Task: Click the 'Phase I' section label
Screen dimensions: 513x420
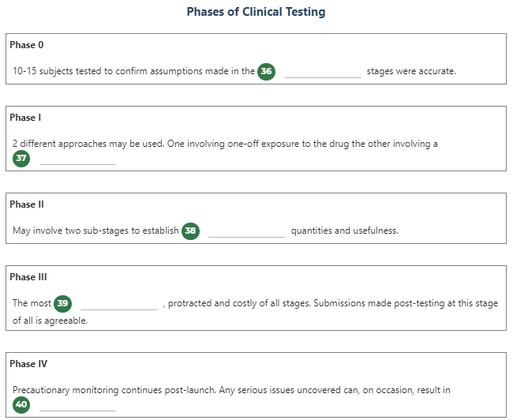Action: 25,118
